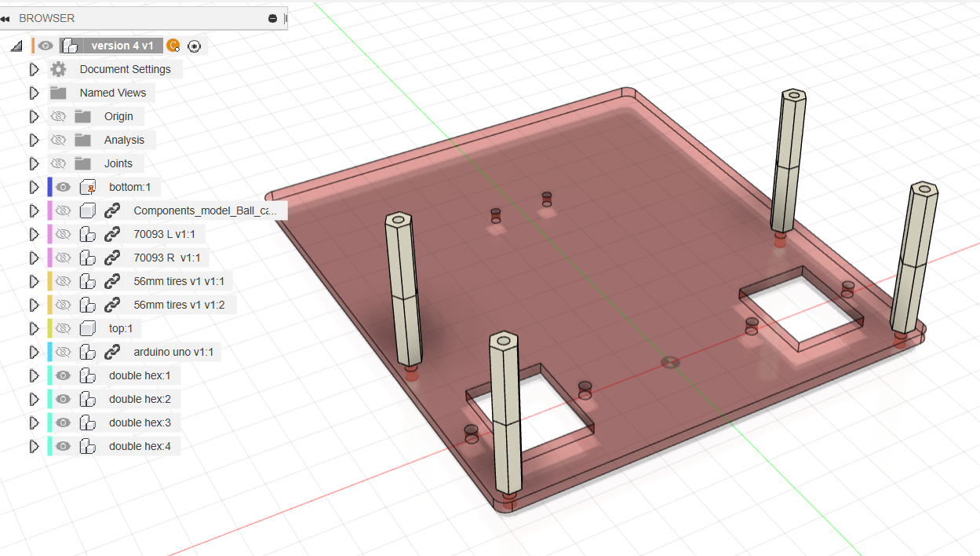
Task: Click the collapse double-arrow icon left of BROWSER
Action: pos(5,18)
